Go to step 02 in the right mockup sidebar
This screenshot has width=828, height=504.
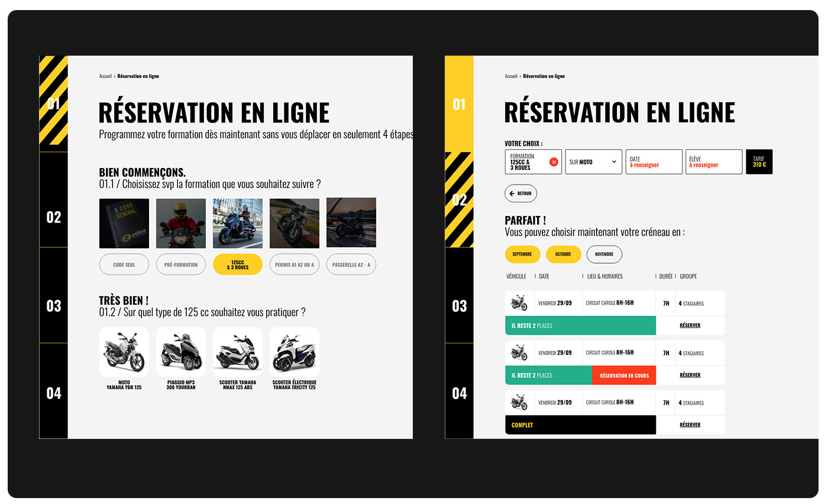[460, 199]
